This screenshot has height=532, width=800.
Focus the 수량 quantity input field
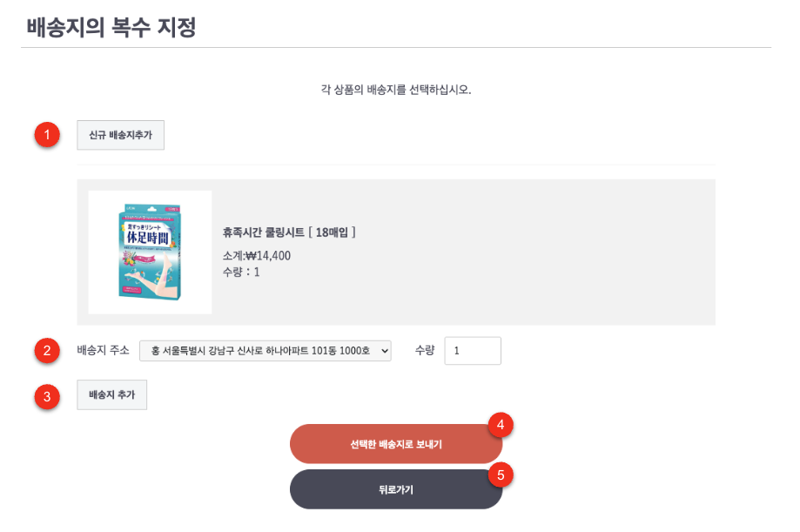tap(472, 350)
